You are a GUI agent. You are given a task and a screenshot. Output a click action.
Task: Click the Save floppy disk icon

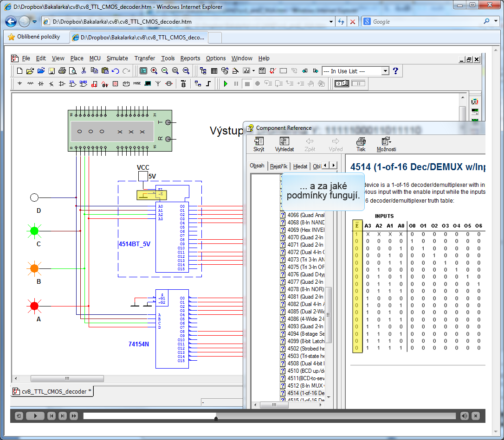pos(52,71)
